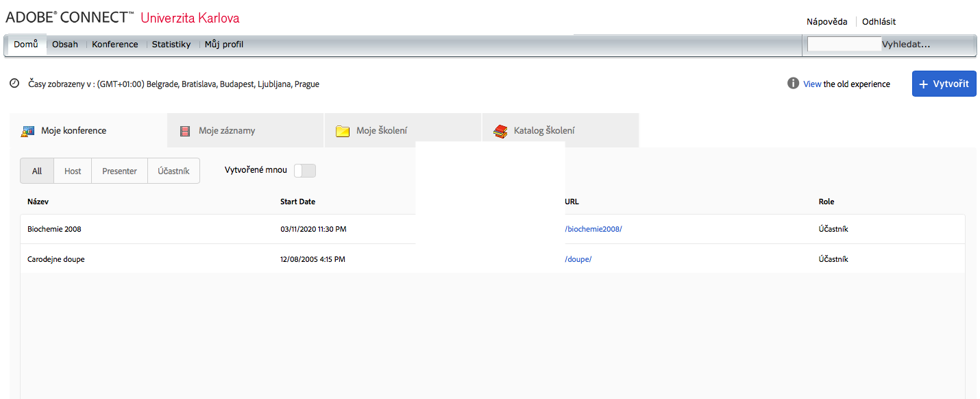Viewport: 980px width, 399px height.
Task: Click Odhlásit to log out
Action: coord(879,22)
